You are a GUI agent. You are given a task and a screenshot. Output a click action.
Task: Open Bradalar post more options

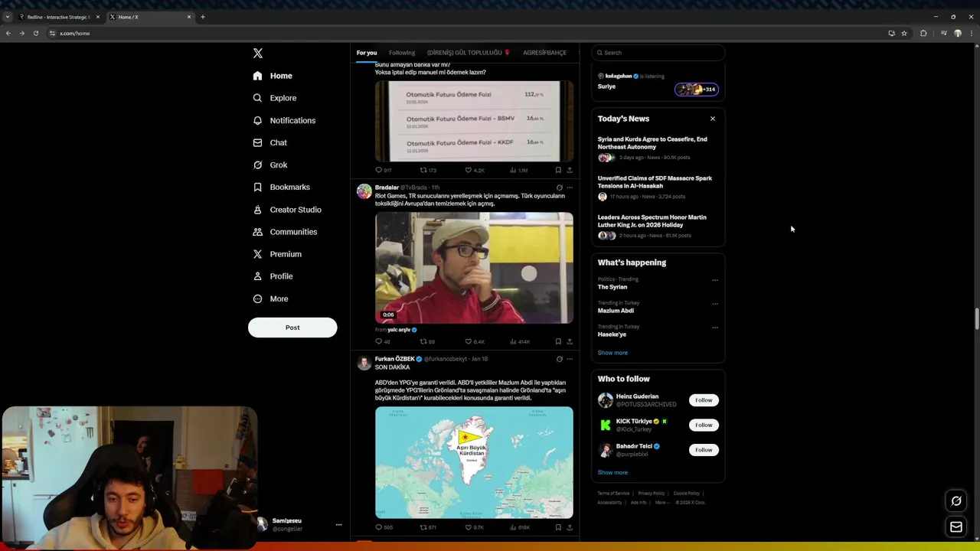[570, 187]
